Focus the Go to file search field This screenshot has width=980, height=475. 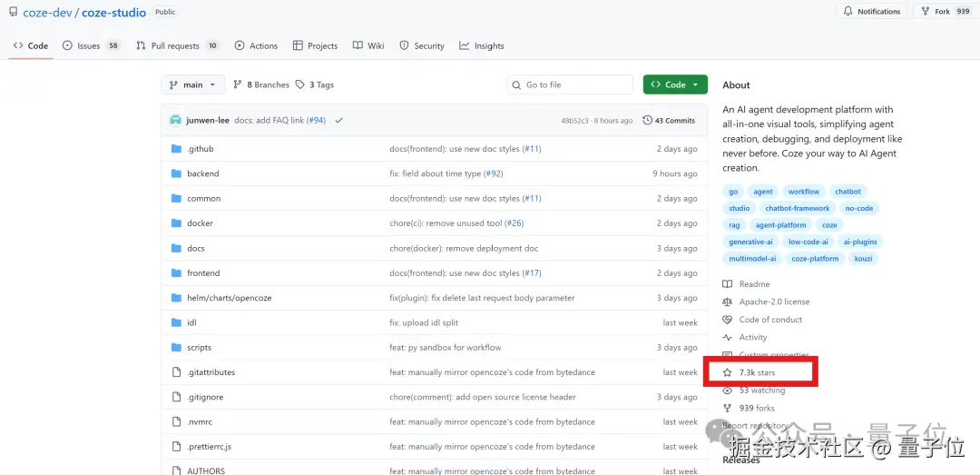pos(569,84)
